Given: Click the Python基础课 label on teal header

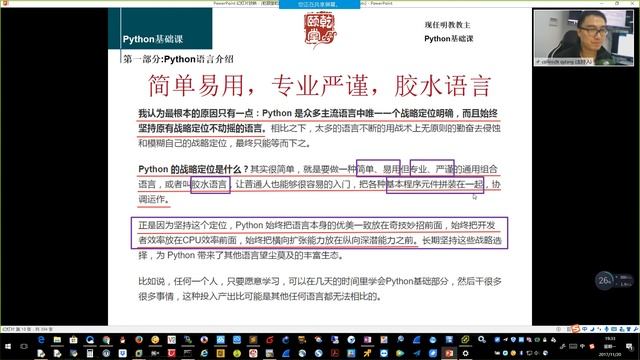Looking at the screenshot, I should click(153, 39).
